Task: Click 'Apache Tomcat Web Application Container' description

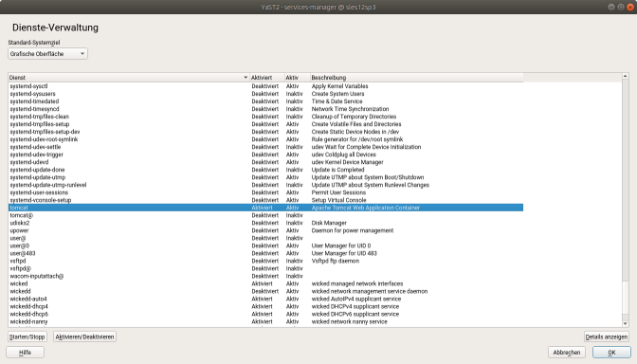Action: [x=365, y=208]
